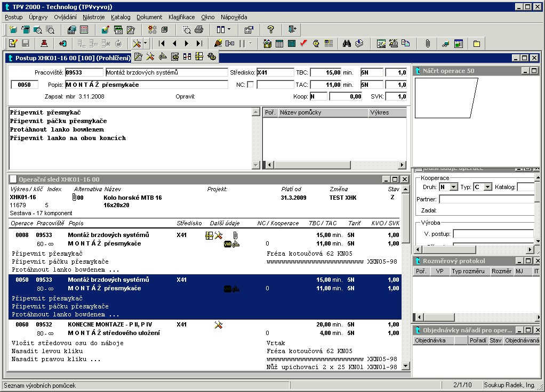Image resolution: width=545 pixels, height=392 pixels.
Task: Click the Popis field MONTÁŽ přesmykače
Action: [x=146, y=85]
